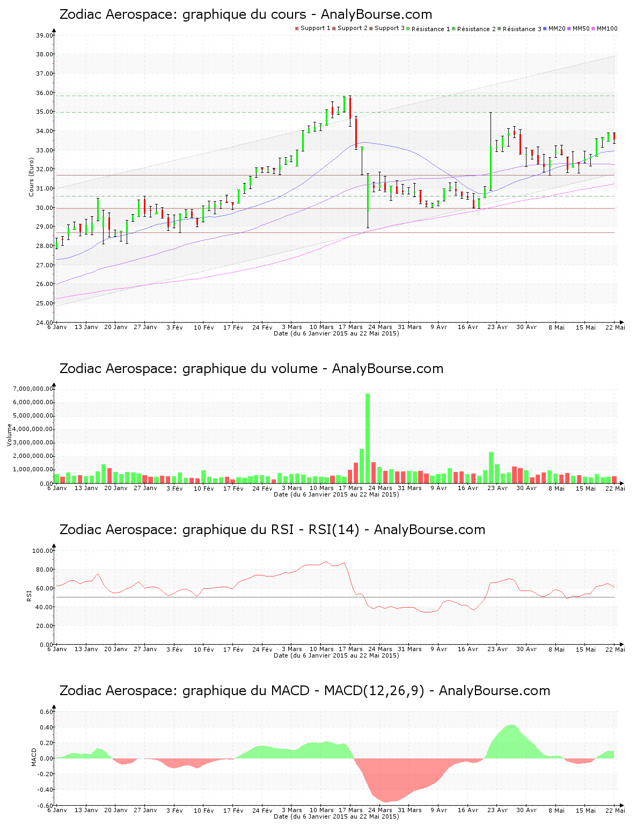Image resolution: width=644 pixels, height=832 pixels.
Task: Click '8 Mai' date on MACD chart axis
Action: tap(557, 810)
